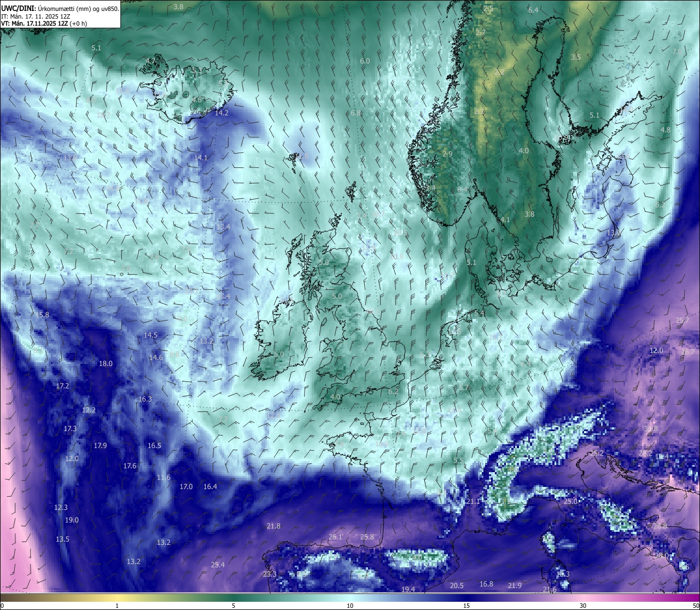Click colorbar tick label 50
The height and width of the screenshot is (610, 700).
click(x=696, y=606)
